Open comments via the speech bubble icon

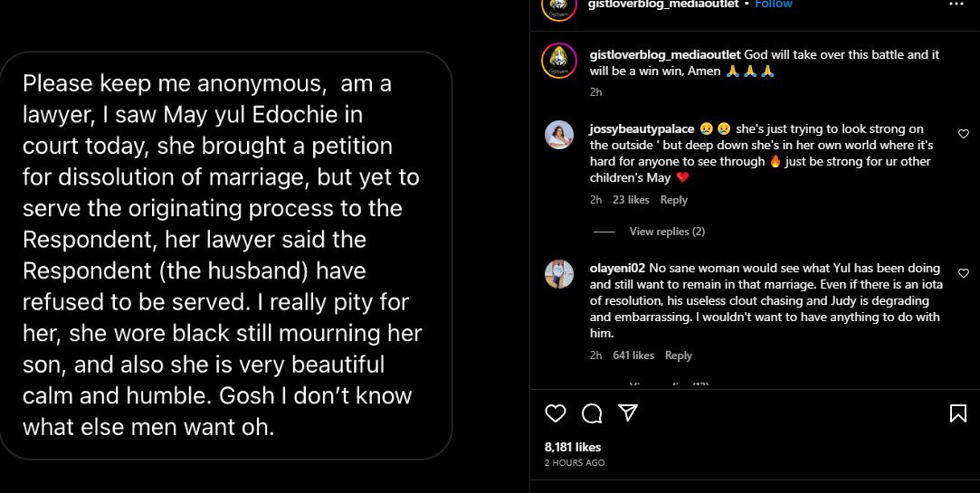point(592,413)
